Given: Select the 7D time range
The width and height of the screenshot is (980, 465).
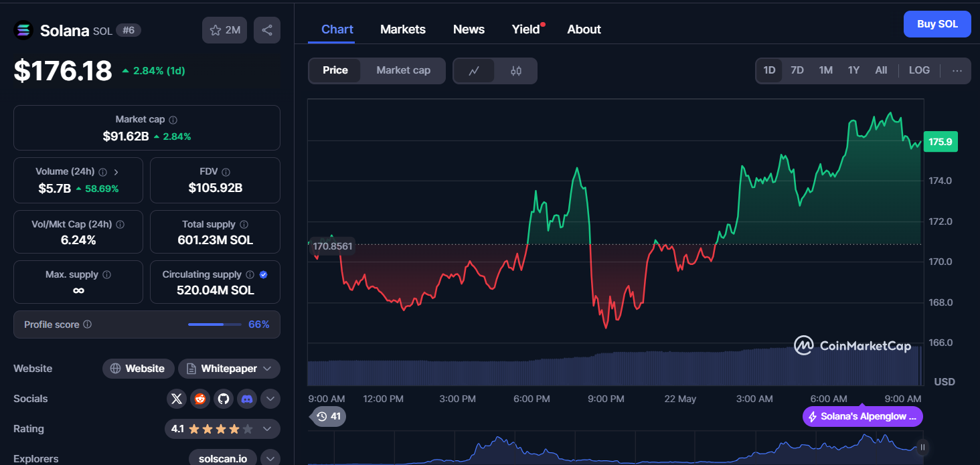Looking at the screenshot, I should (x=797, y=70).
